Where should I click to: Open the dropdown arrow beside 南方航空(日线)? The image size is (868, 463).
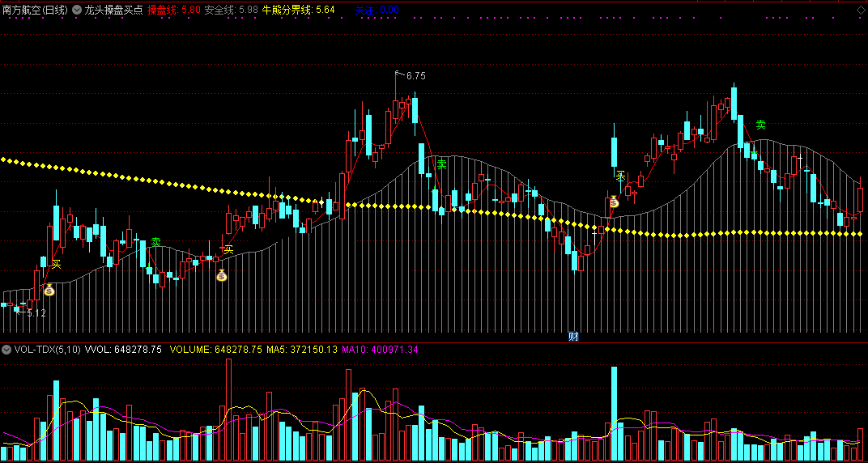tap(76, 10)
